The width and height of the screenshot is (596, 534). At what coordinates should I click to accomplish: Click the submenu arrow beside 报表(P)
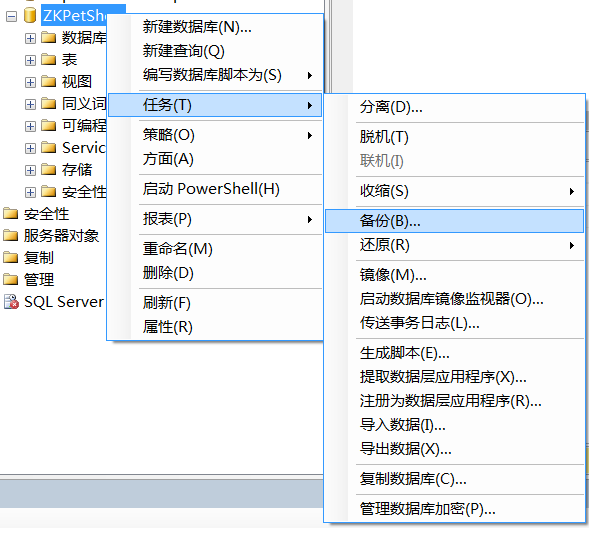coord(310,219)
